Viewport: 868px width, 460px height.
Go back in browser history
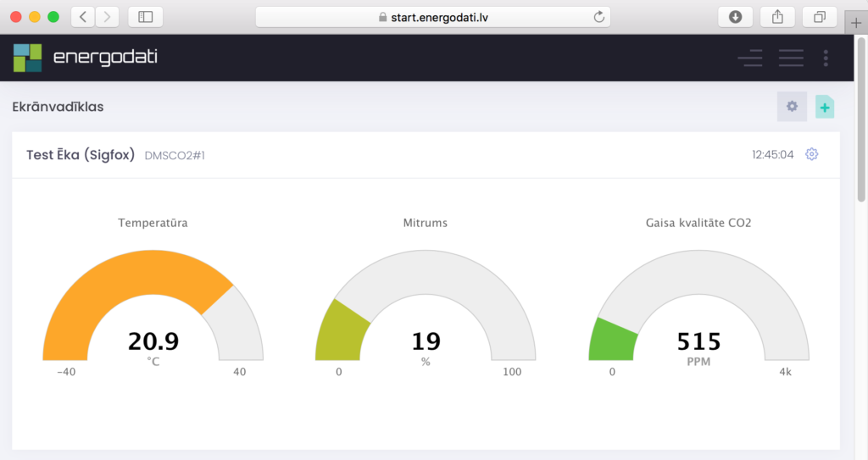83,17
